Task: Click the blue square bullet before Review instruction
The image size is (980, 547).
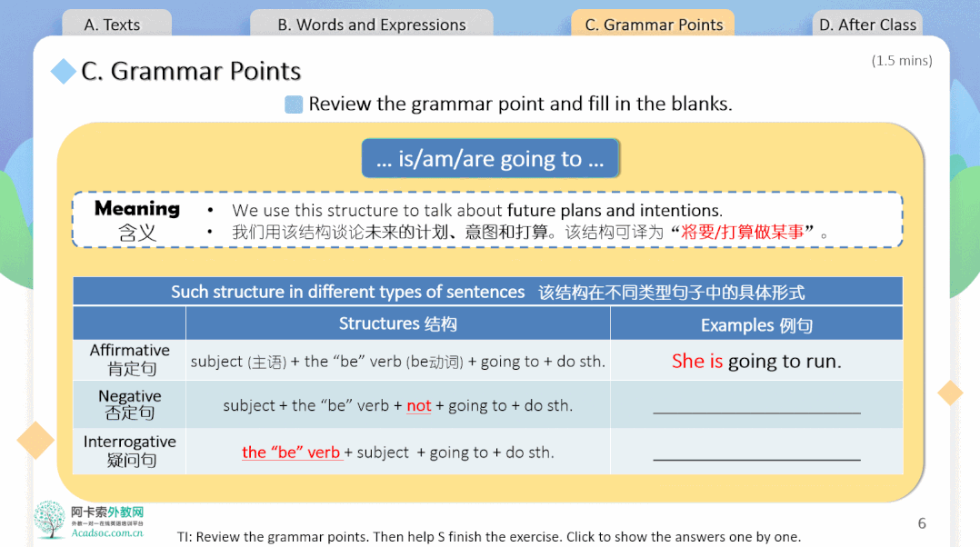Action: click(x=294, y=104)
